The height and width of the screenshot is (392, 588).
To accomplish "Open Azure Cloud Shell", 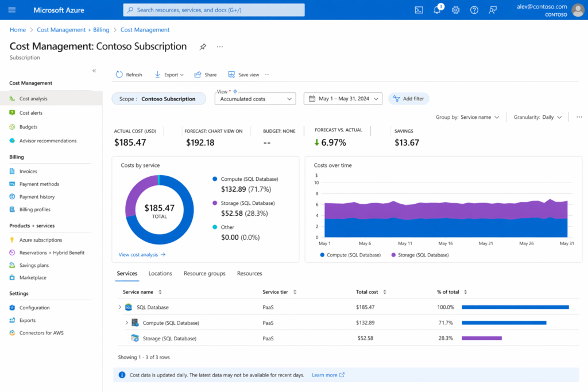I will click(418, 10).
